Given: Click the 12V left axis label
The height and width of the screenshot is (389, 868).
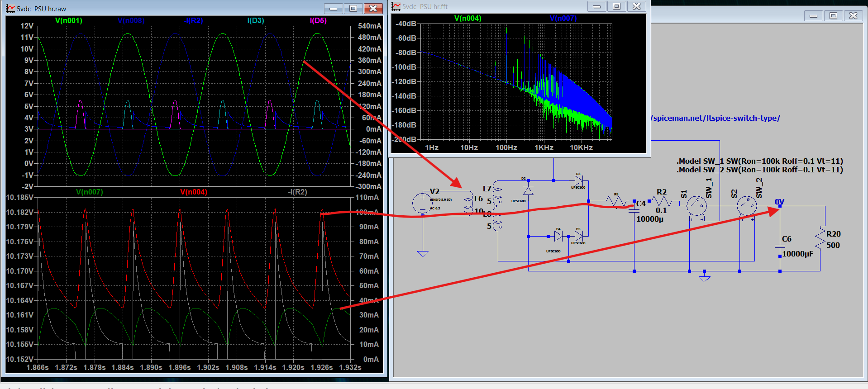Looking at the screenshot, I should pos(27,26).
